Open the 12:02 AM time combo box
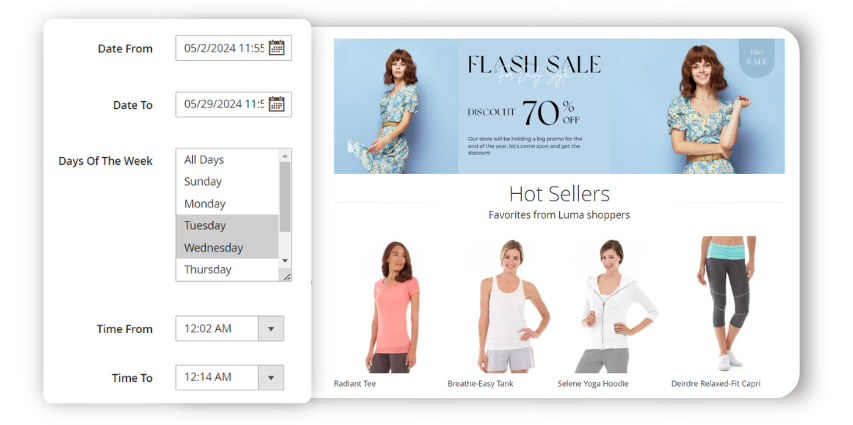 point(230,329)
